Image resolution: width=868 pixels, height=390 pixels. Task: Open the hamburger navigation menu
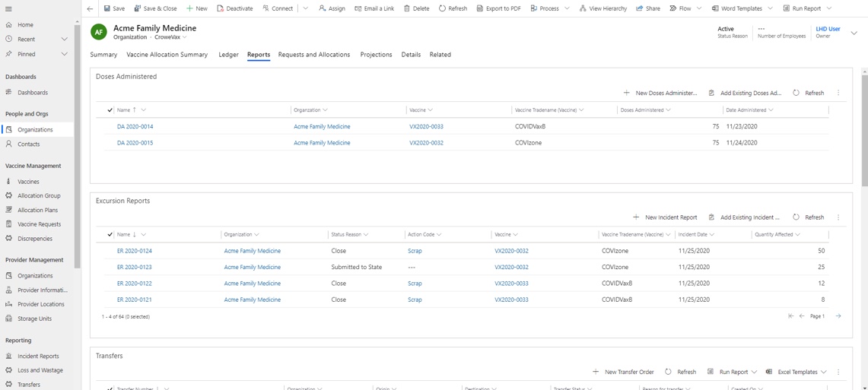(x=9, y=8)
